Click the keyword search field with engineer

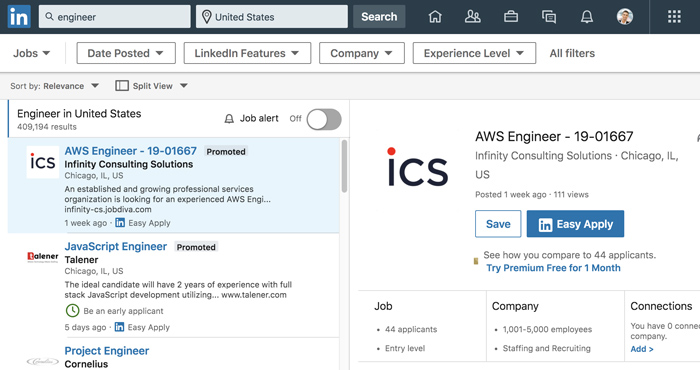(x=114, y=17)
